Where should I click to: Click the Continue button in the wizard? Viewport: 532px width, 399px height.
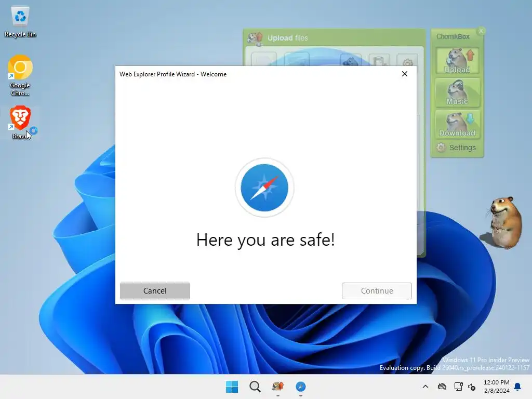tap(377, 291)
